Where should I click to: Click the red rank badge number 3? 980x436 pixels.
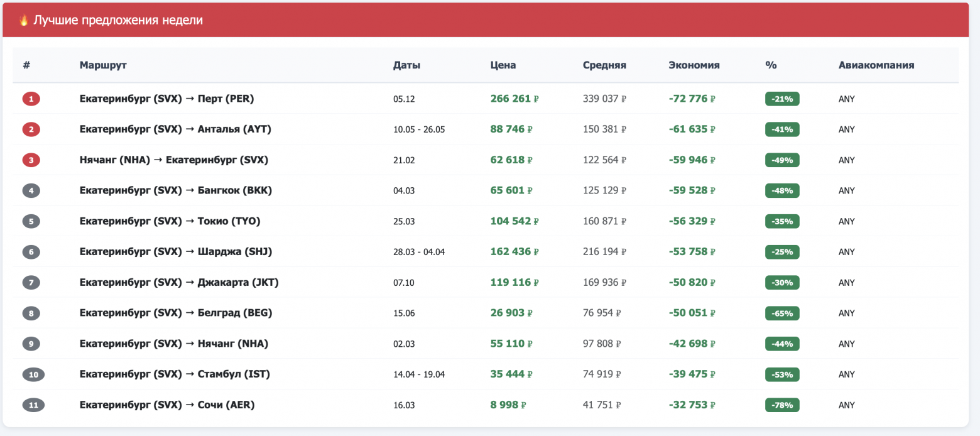[31, 160]
